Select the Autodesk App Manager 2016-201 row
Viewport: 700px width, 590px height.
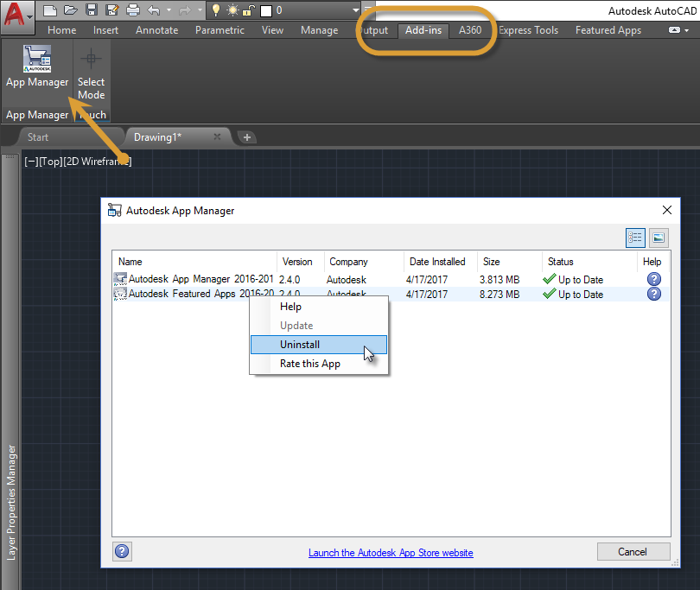tap(391, 279)
